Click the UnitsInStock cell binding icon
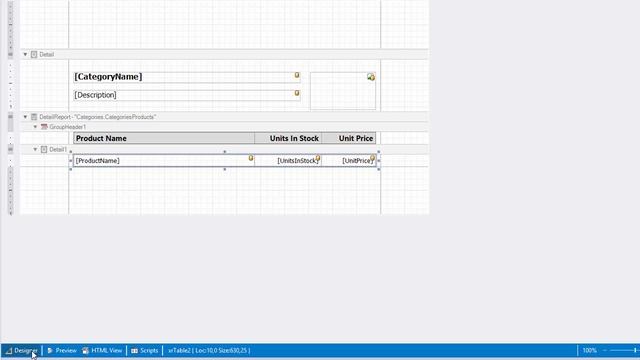This screenshot has height=360, width=640. pos(318,158)
